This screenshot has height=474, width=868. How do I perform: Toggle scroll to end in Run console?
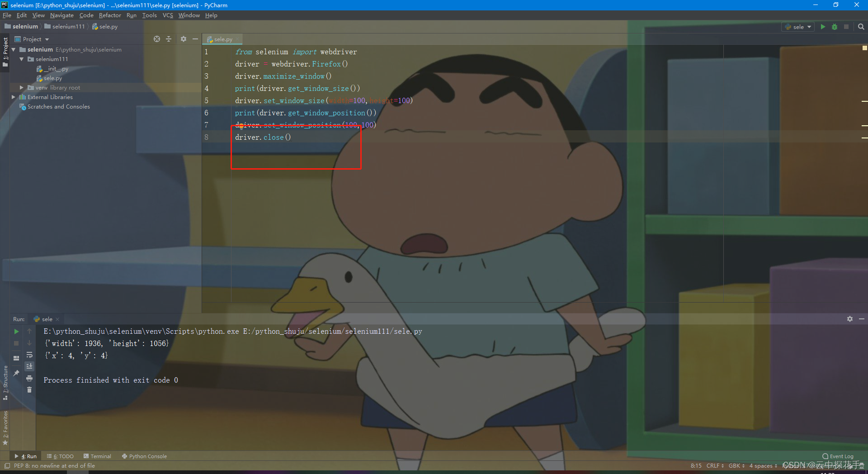pos(29,366)
